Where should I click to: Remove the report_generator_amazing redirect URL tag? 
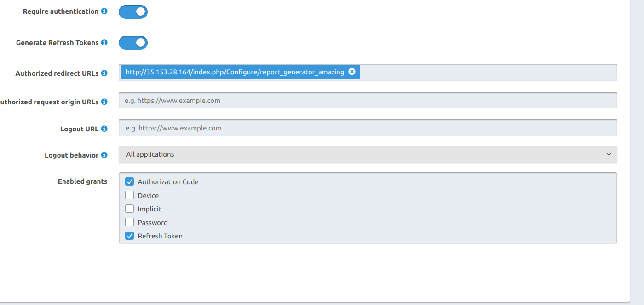[x=352, y=72]
